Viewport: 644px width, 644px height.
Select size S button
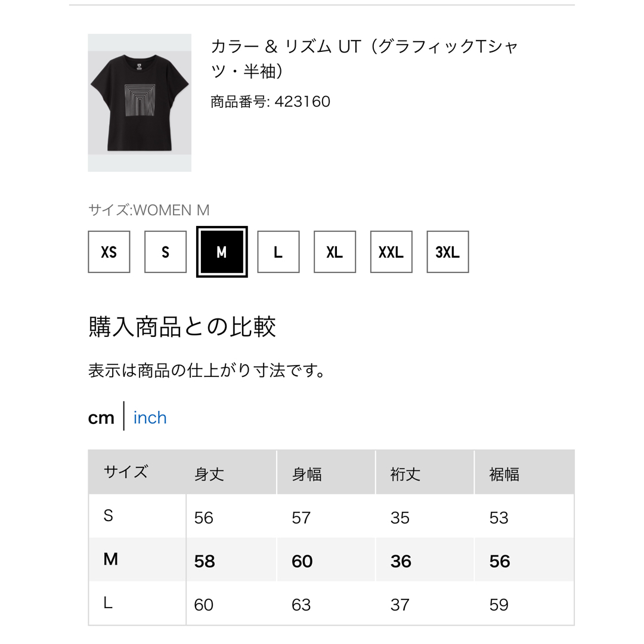(x=165, y=252)
